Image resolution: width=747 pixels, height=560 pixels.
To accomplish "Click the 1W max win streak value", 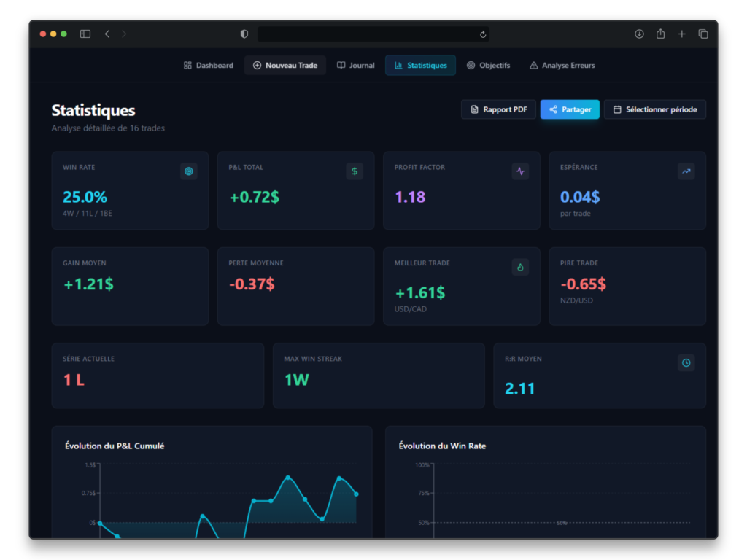I will coord(296,380).
